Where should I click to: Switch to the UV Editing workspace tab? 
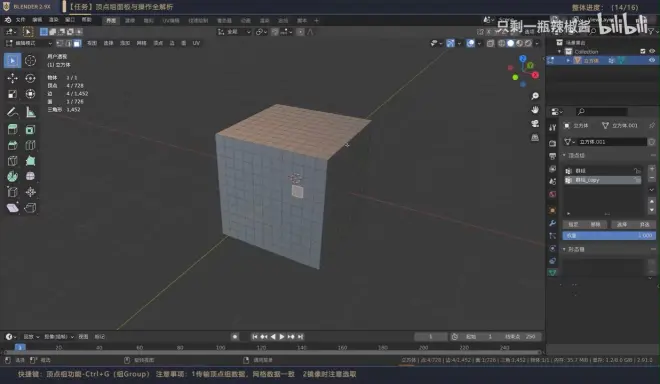click(171, 21)
